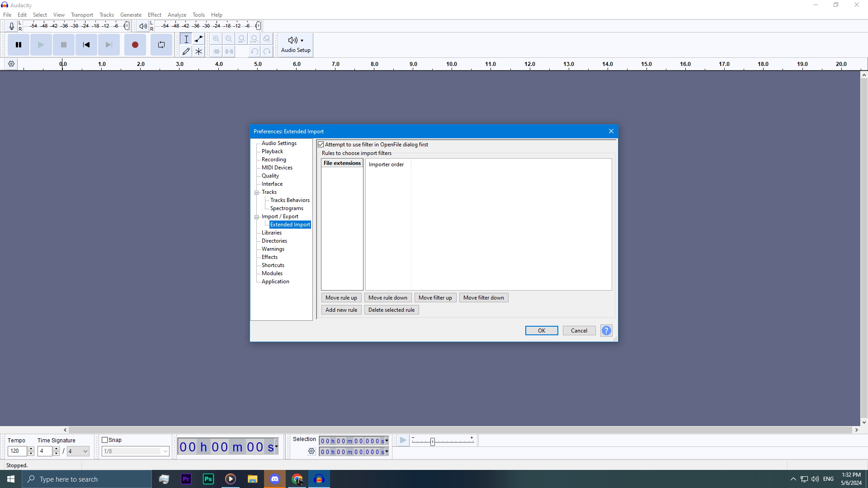Viewport: 868px width, 488px height.
Task: Select the Draw pencil tool
Action: (186, 52)
